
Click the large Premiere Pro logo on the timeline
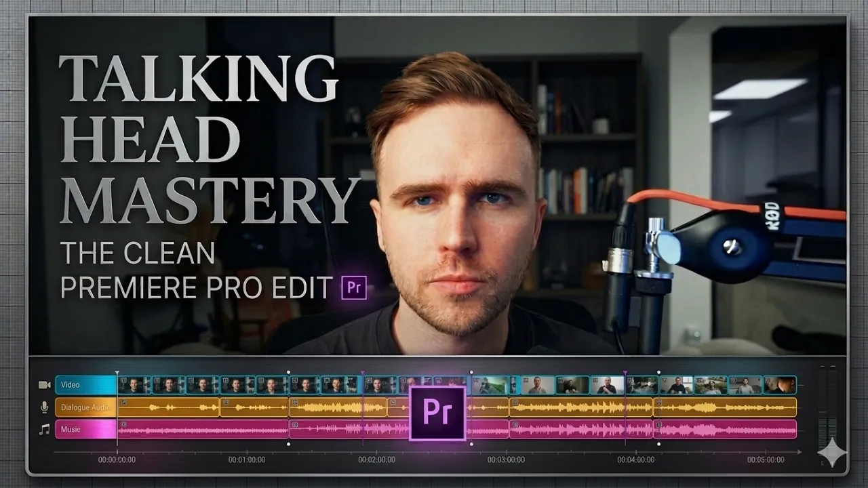[x=437, y=413]
